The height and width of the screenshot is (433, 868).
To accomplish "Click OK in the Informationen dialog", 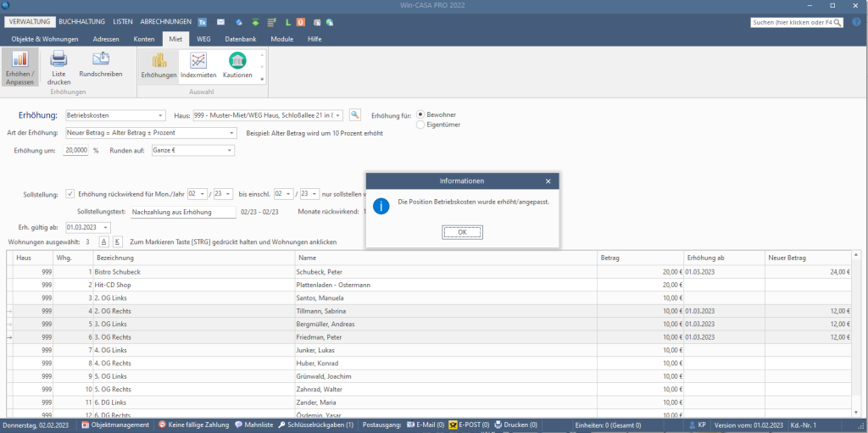I will pyautogui.click(x=462, y=232).
